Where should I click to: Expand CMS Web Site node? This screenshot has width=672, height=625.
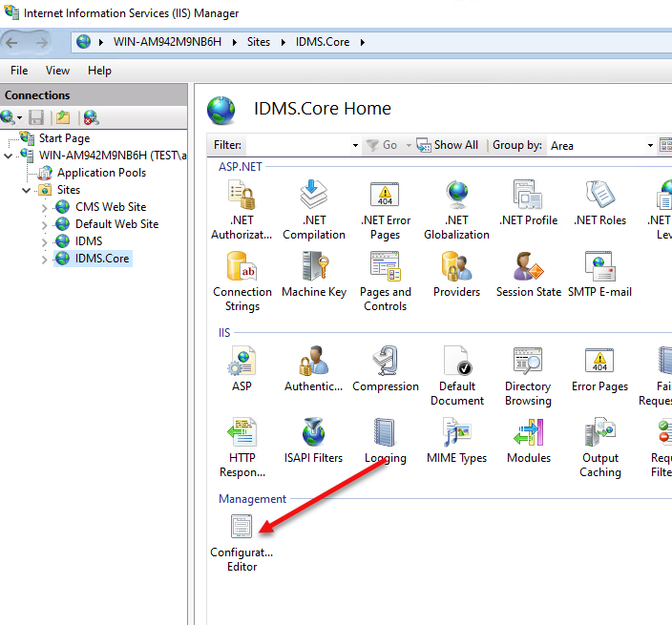click(x=44, y=208)
